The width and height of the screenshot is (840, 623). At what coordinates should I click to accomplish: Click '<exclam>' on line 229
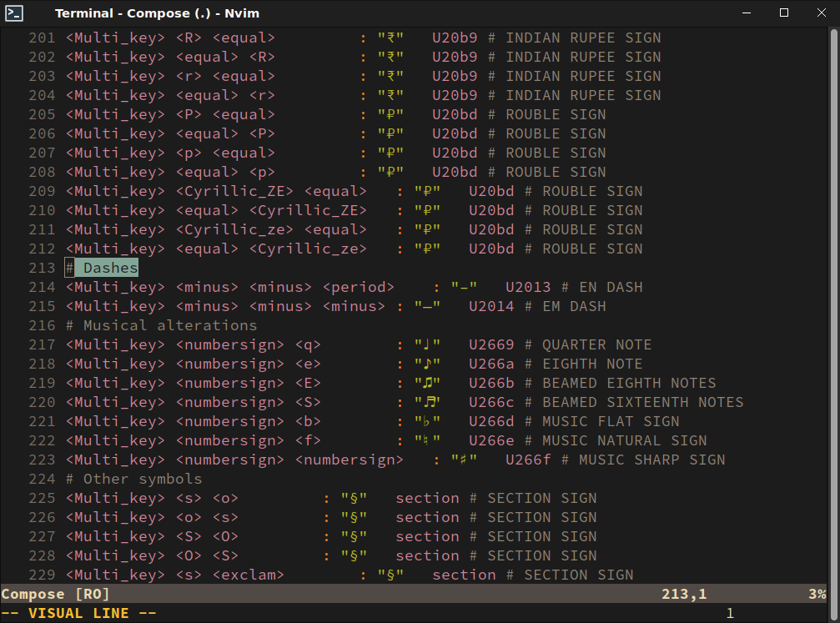point(249,575)
